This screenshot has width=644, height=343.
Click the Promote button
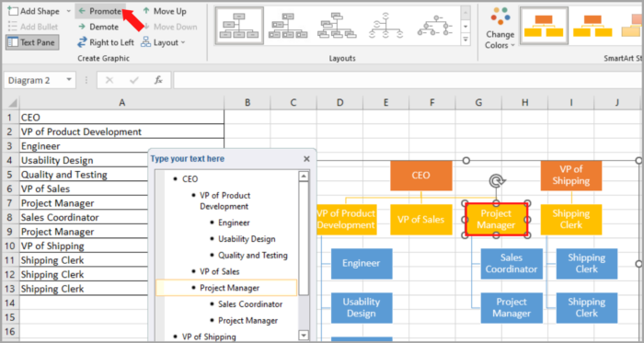click(99, 11)
